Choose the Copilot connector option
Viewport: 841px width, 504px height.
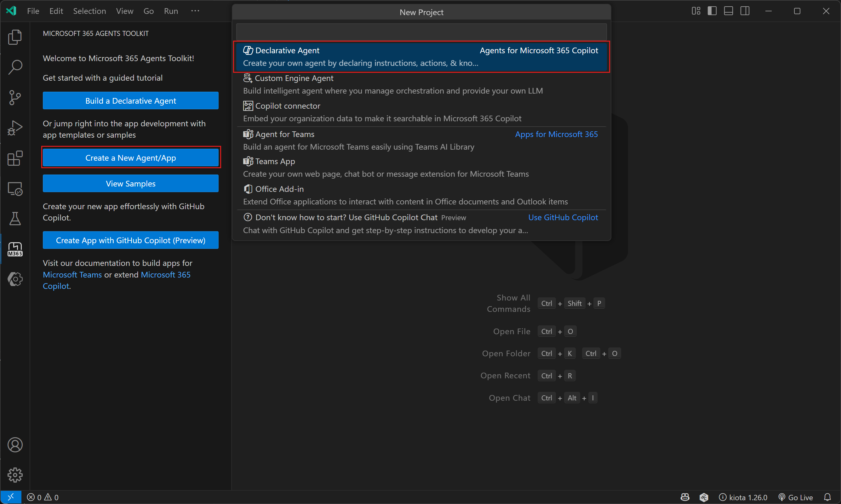coord(421,112)
